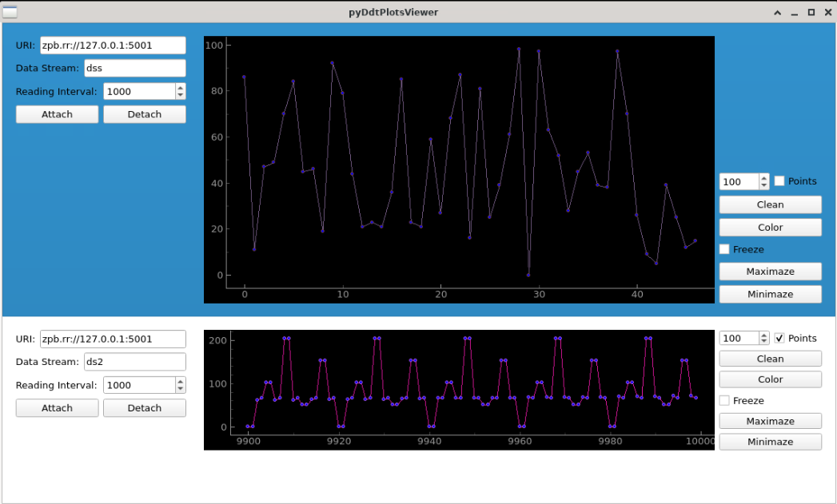Enable Freeze checkbox for top plot
837x504 pixels.
[724, 249]
